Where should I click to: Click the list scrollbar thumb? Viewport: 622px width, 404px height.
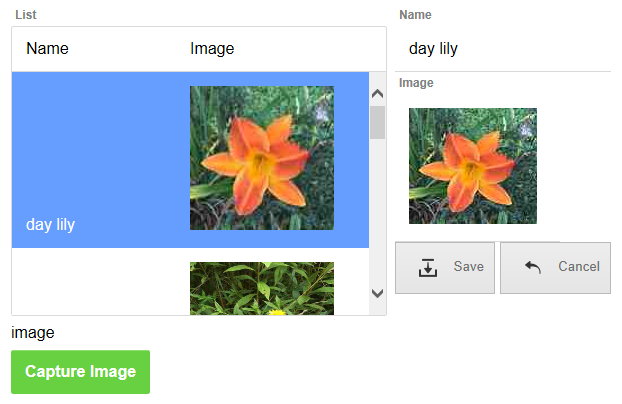click(x=377, y=123)
